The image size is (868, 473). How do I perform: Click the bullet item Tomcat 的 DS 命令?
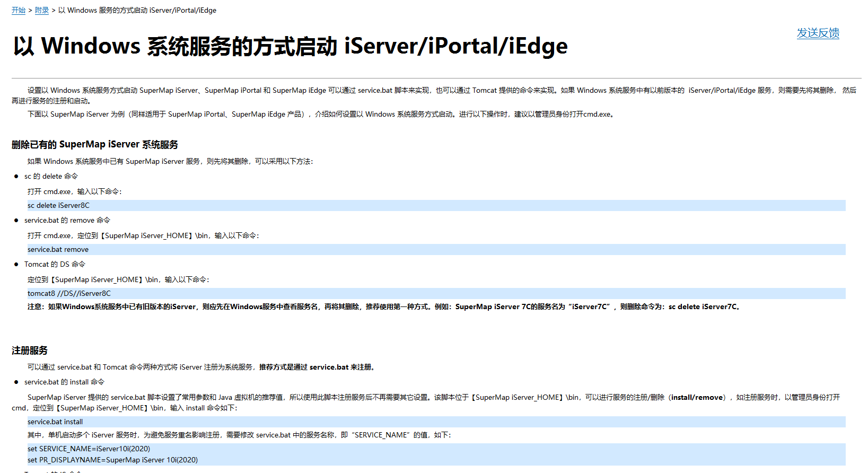[55, 264]
